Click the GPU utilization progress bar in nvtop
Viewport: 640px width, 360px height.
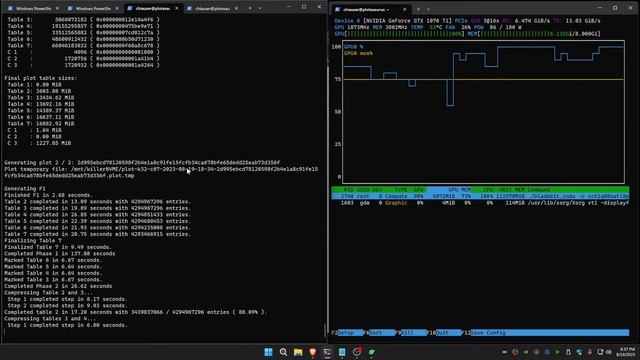point(400,34)
